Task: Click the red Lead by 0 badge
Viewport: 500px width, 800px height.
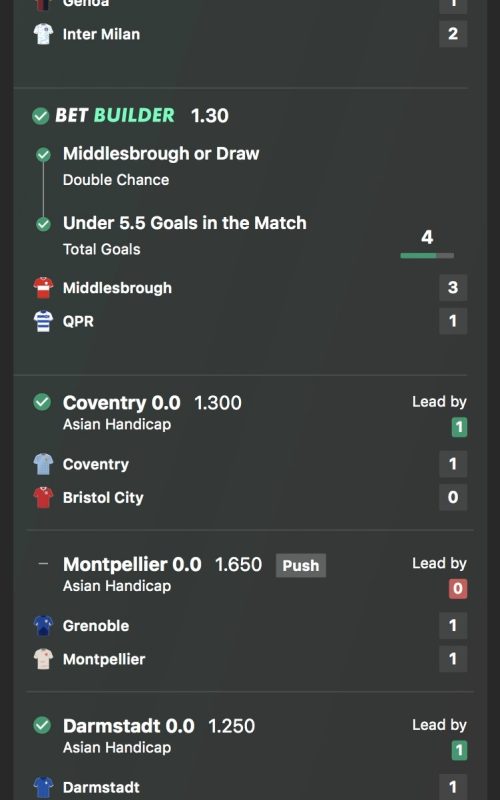Action: [x=458, y=589]
